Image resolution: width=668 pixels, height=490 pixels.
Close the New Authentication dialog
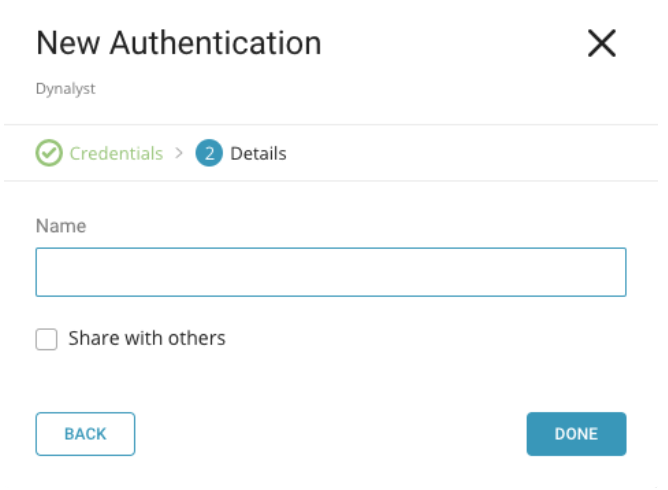pyautogui.click(x=601, y=43)
